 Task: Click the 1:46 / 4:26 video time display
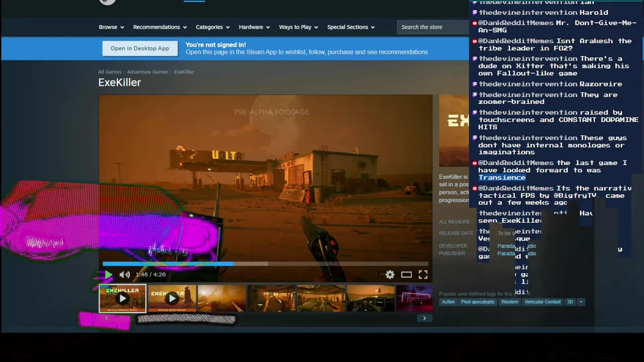point(150,275)
